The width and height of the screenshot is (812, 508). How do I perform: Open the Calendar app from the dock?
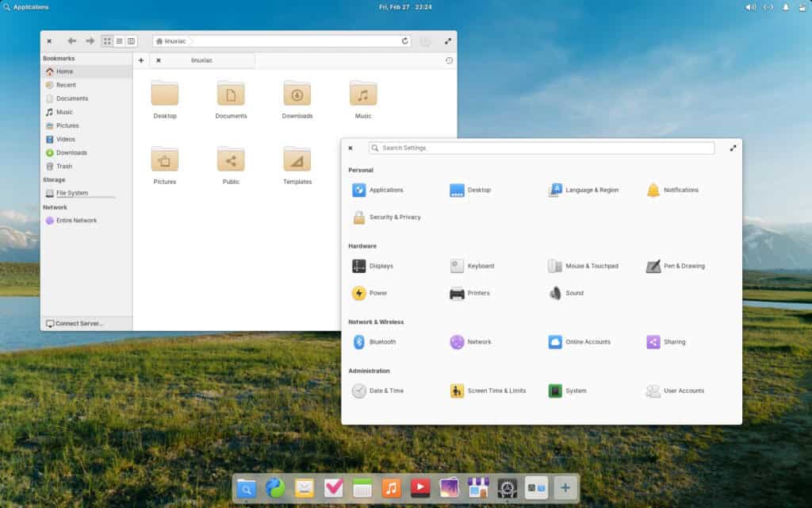tap(362, 488)
